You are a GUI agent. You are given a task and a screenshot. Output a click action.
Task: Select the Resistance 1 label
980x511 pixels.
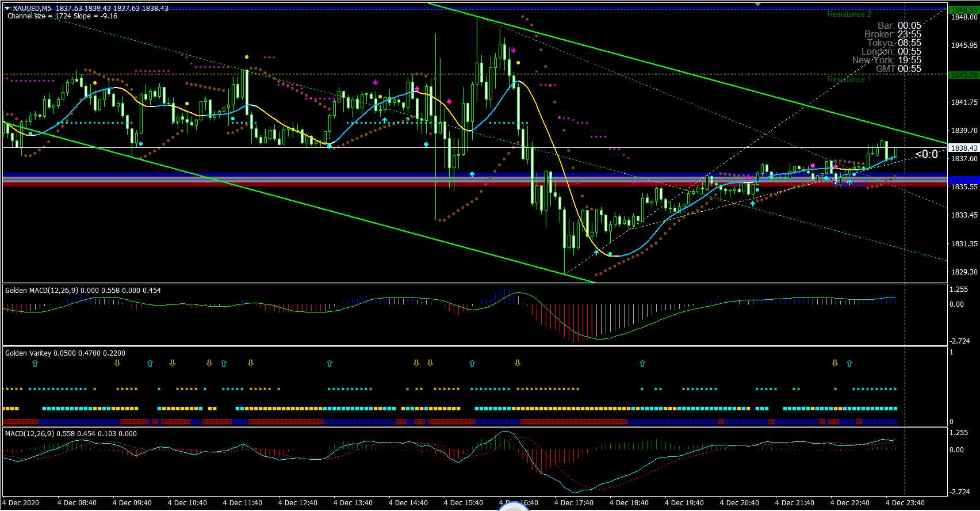tap(849, 79)
